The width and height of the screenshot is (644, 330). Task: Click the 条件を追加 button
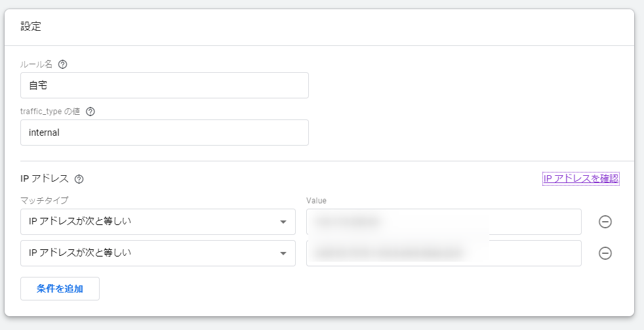[x=60, y=289]
